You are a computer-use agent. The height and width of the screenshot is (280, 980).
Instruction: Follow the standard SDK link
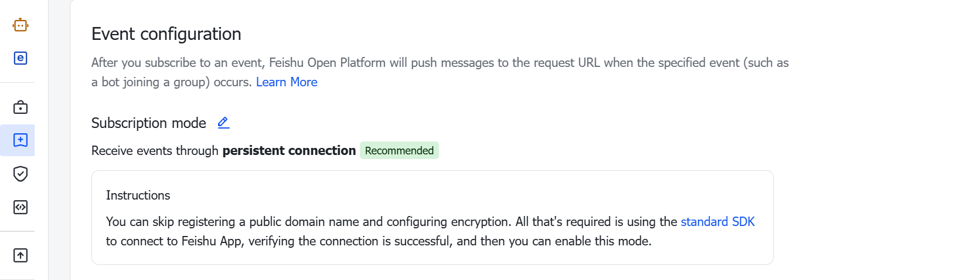click(x=717, y=222)
